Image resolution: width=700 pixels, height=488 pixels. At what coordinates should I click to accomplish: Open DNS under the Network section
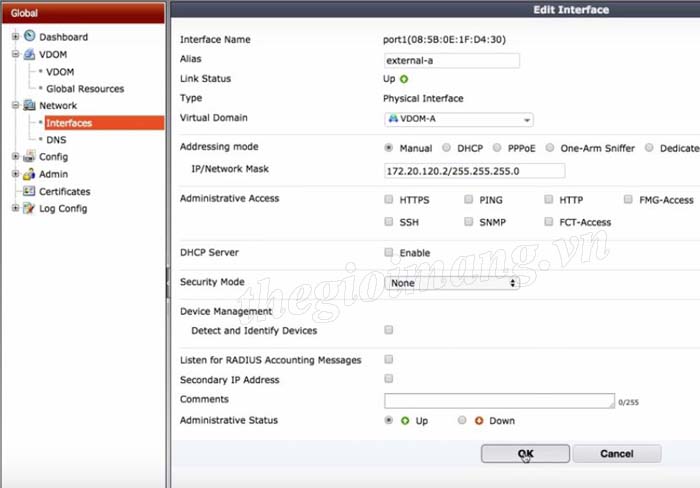(x=56, y=140)
